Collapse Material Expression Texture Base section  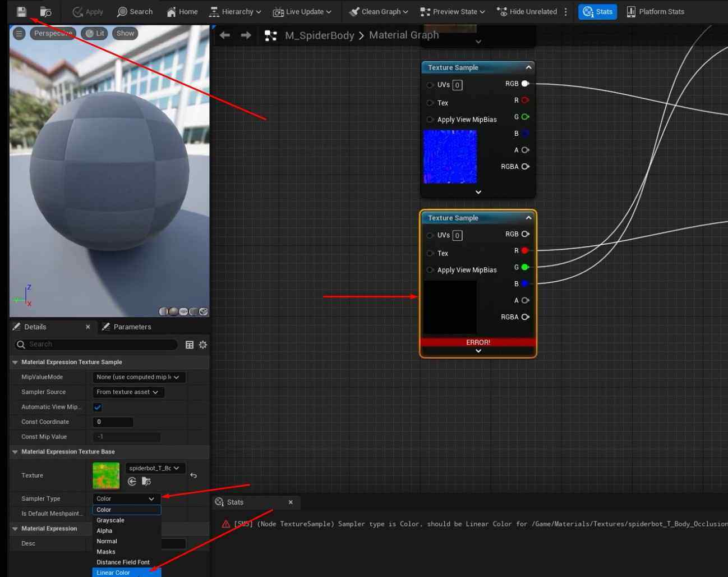tap(15, 452)
